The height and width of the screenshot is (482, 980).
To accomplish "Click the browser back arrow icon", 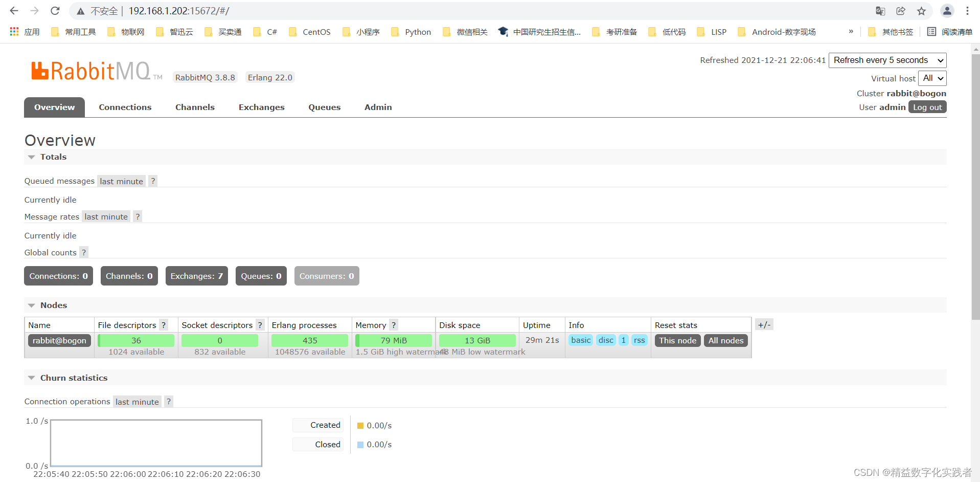I will 14,11.
